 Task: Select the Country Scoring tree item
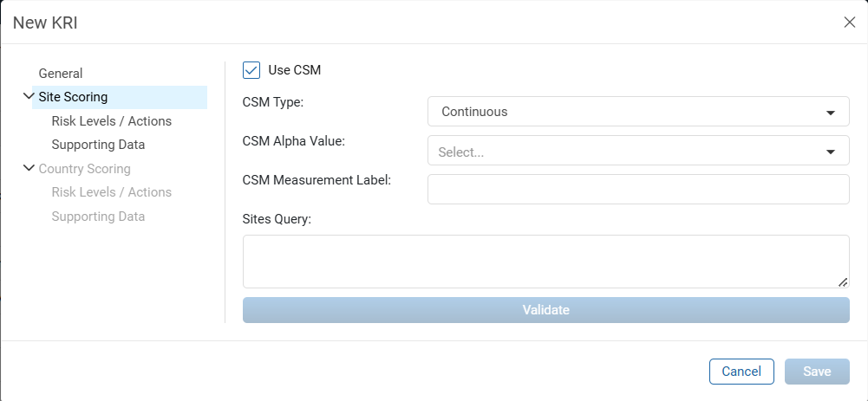85,169
